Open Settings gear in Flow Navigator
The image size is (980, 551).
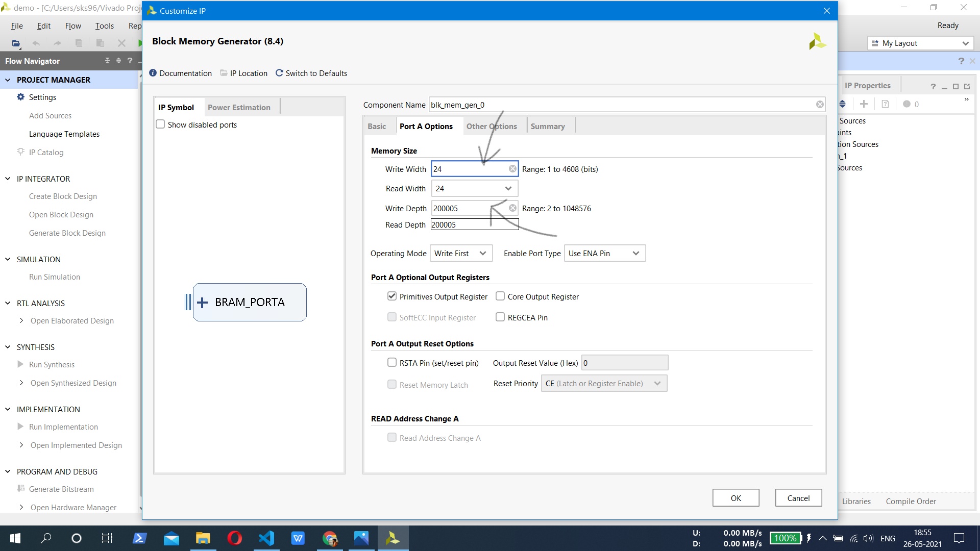coord(21,97)
